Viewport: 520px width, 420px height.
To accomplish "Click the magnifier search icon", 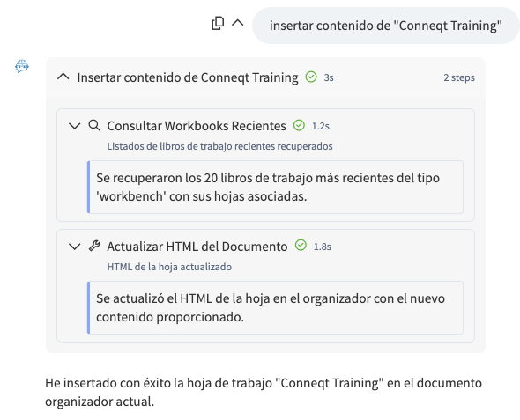I will (94, 126).
